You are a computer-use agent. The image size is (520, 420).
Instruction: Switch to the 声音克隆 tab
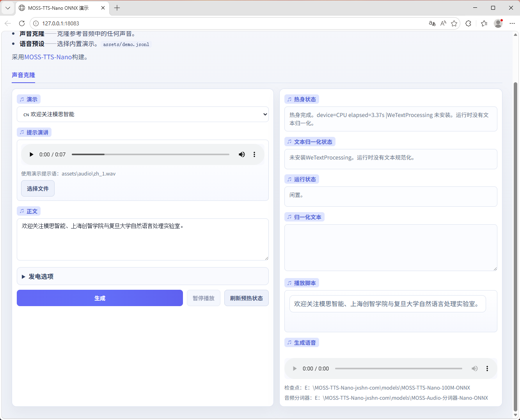tap(23, 75)
